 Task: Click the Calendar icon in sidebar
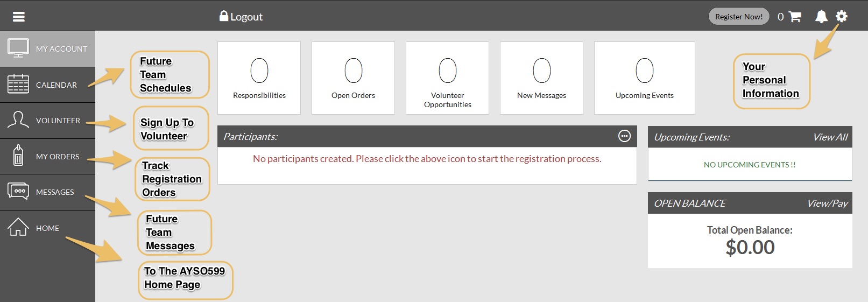tap(18, 85)
